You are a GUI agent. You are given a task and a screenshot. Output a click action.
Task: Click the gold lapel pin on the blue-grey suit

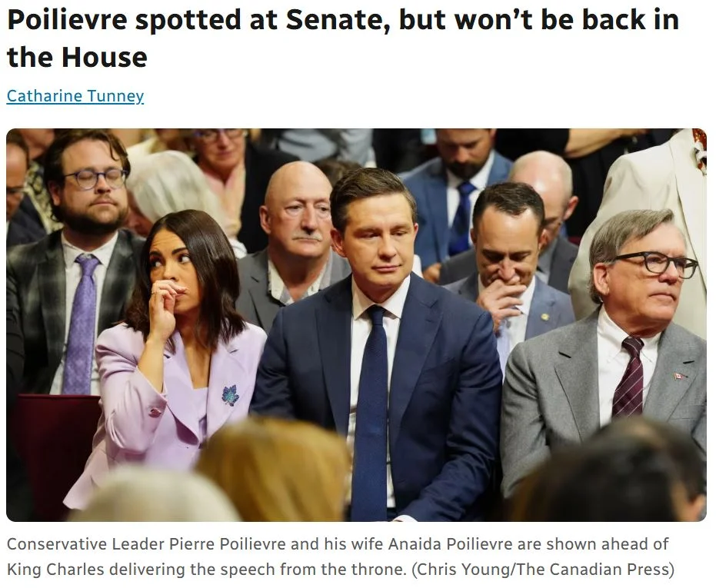click(x=544, y=317)
